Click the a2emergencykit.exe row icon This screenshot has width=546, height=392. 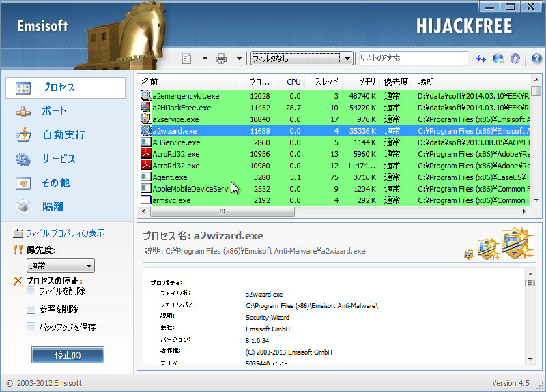point(145,95)
